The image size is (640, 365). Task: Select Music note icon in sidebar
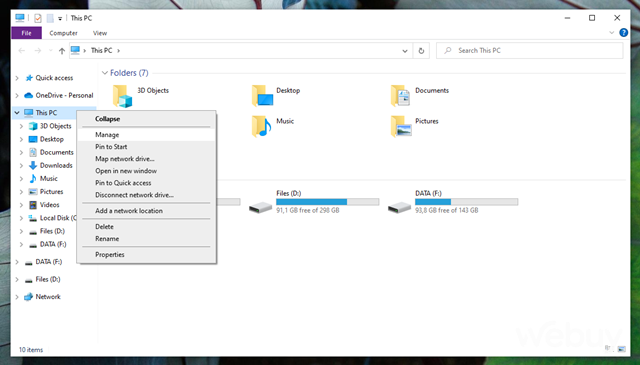tap(33, 178)
